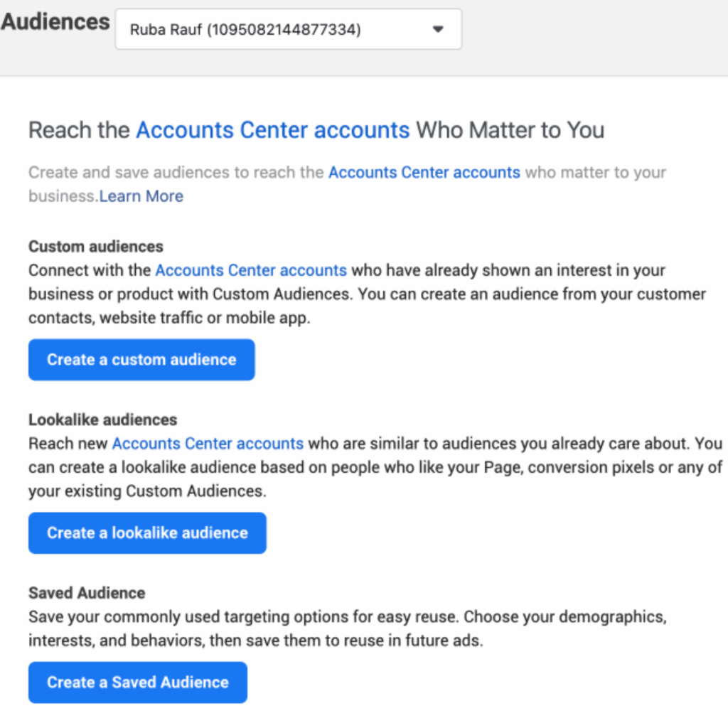
Task: Select the Audiences page title
Action: 55,22
